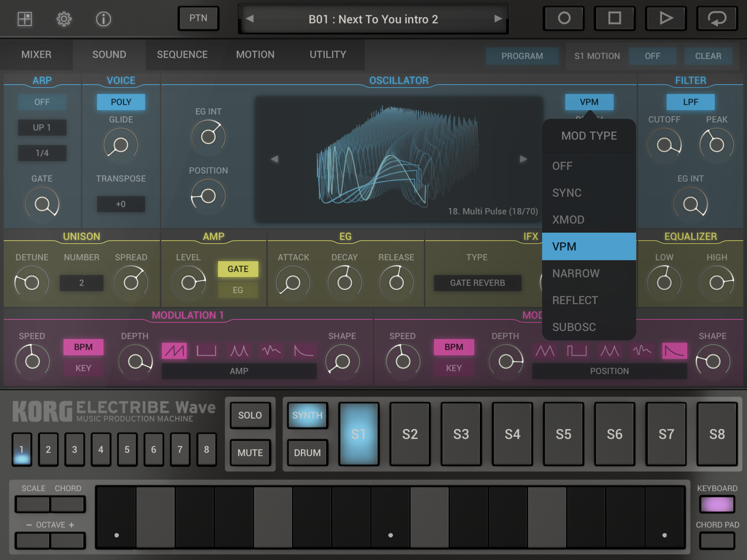The image size is (747, 560).
Task: Choose SUBOSC in the MOD TYPE menu
Action: point(589,327)
